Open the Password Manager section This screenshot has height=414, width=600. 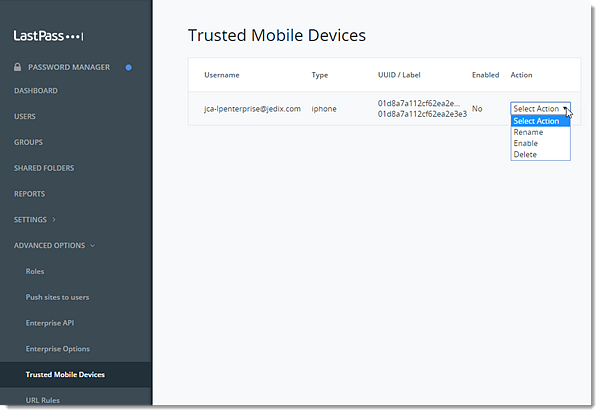pos(69,67)
